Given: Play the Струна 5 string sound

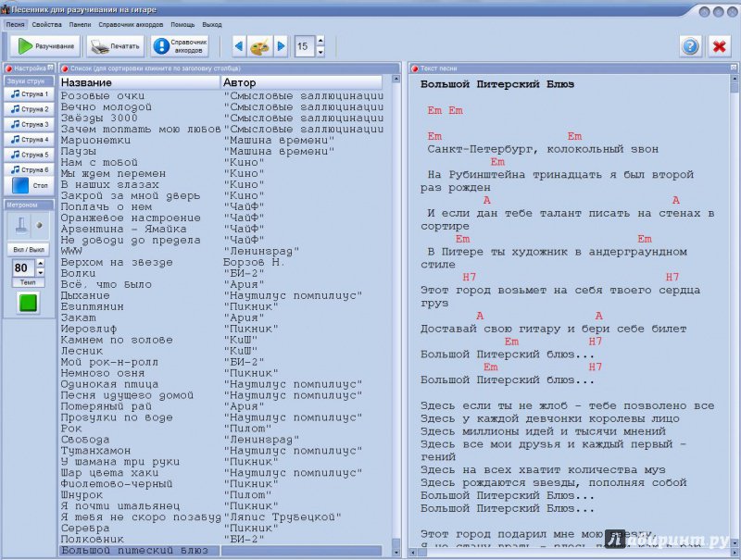Looking at the screenshot, I should coord(30,155).
